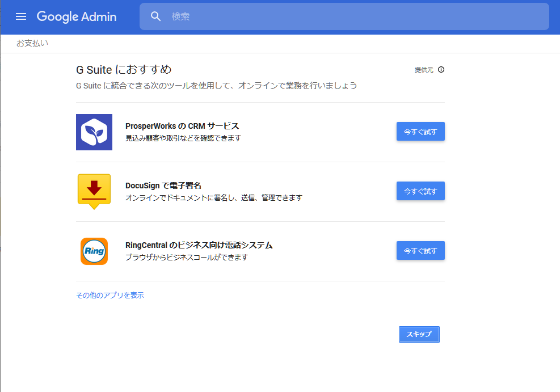Click RingCentral のビジネス向け電話システム title
560x392 pixels.
pos(199,245)
